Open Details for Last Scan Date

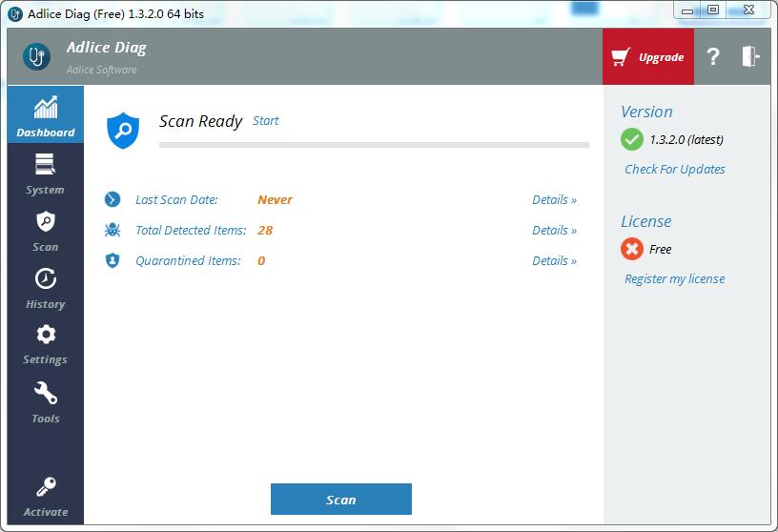[554, 199]
